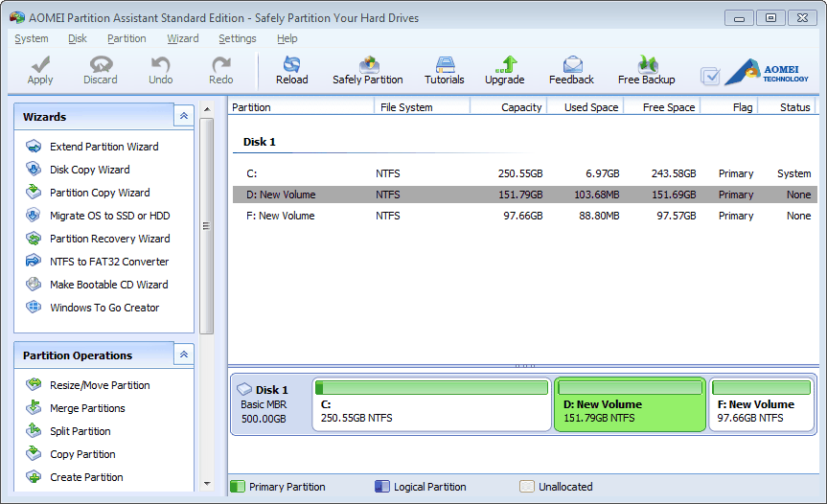This screenshot has height=504, width=827.
Task: Click the Unallocated legend swatch
Action: (527, 486)
